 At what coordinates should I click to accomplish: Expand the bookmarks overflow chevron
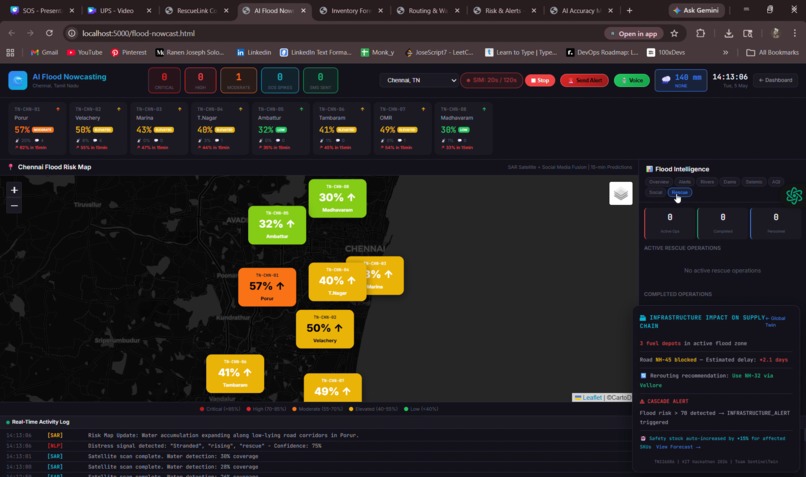(x=725, y=52)
